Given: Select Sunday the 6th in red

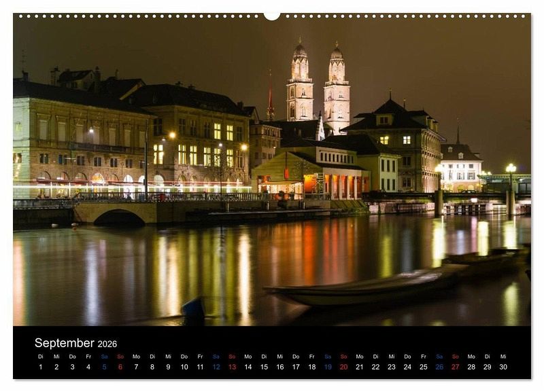Looking at the screenshot, I should click(x=120, y=367).
